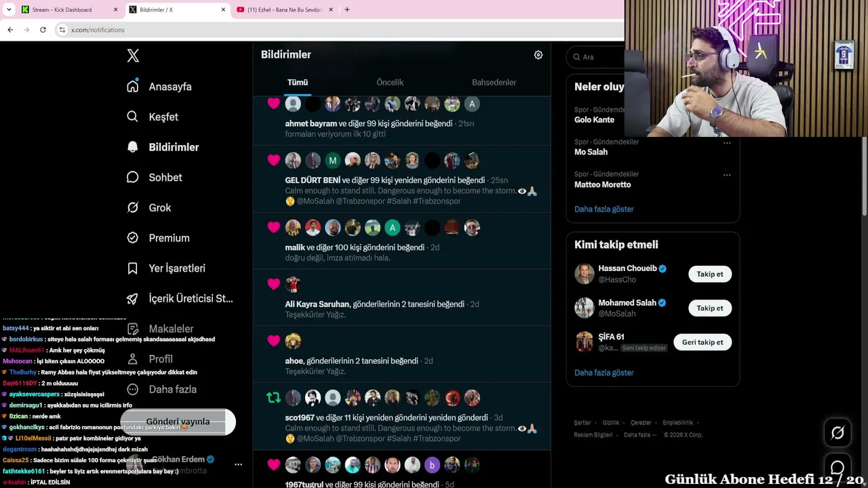Open Hassan Choueib's profile avatar
The width and height of the screenshot is (868, 488).
tap(585, 274)
